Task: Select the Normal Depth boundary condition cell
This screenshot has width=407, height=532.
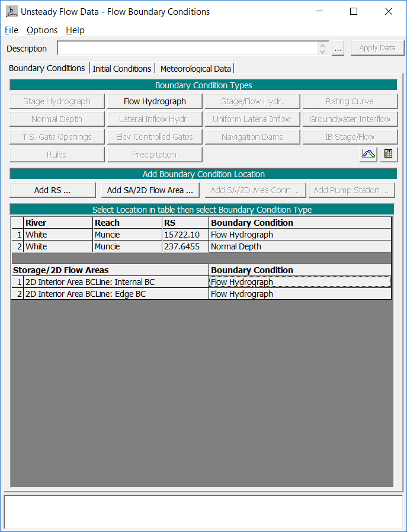Action: click(300, 246)
